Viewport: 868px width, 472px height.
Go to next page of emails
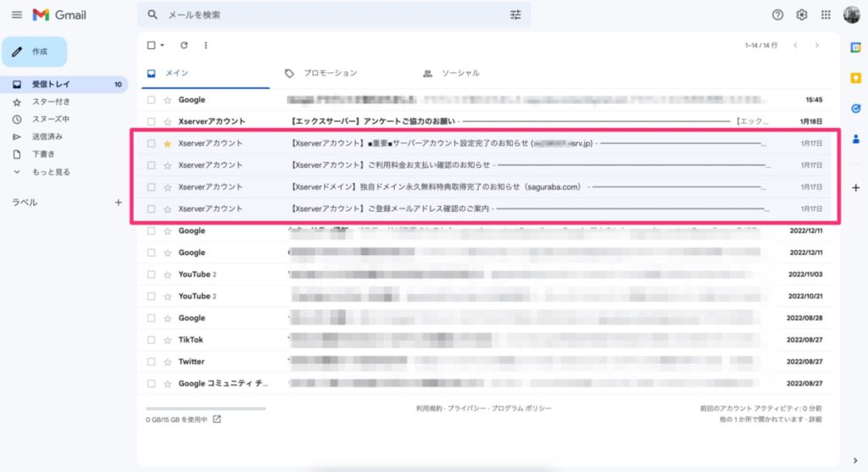tap(817, 46)
